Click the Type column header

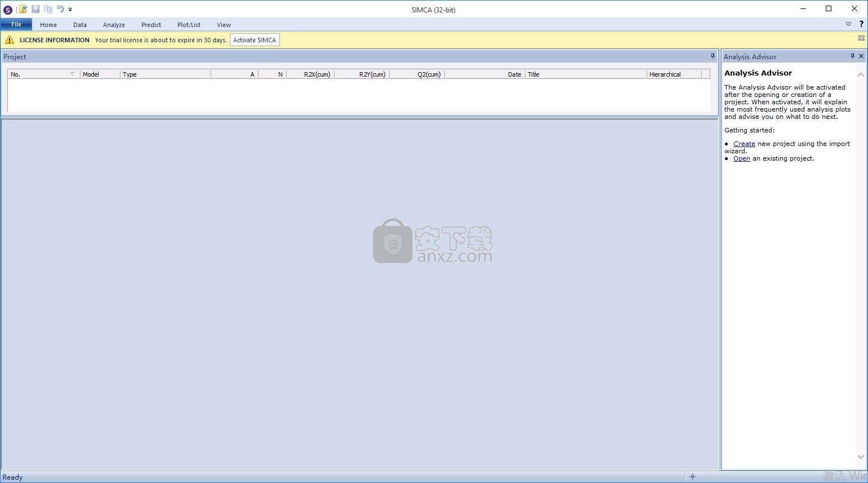pos(166,74)
